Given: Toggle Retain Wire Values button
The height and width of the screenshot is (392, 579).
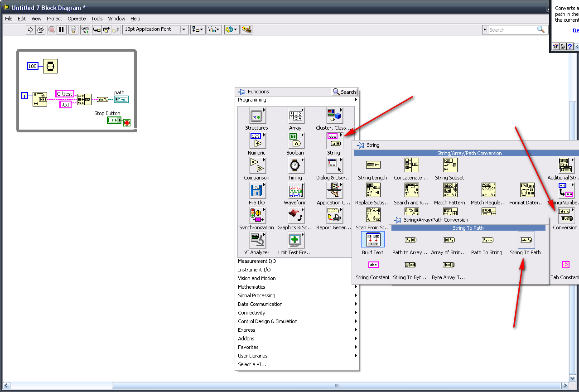Looking at the screenshot, I should pyautogui.click(x=85, y=29).
